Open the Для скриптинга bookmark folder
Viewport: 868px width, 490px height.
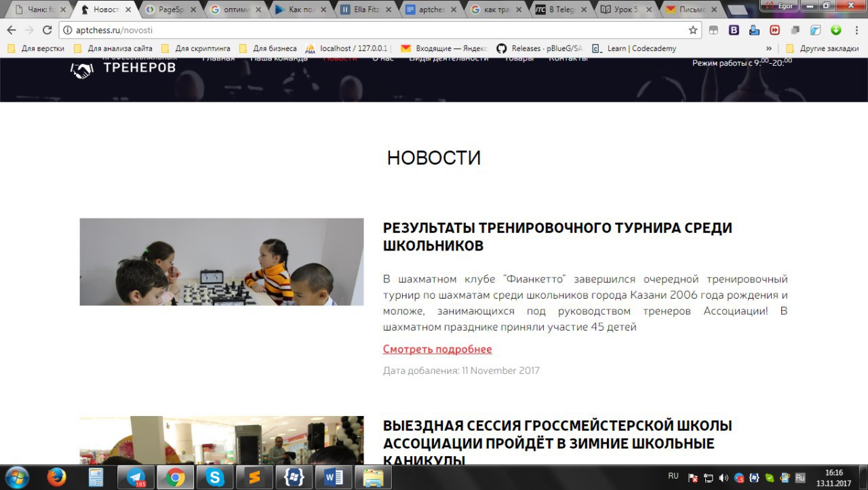pyautogui.click(x=195, y=49)
